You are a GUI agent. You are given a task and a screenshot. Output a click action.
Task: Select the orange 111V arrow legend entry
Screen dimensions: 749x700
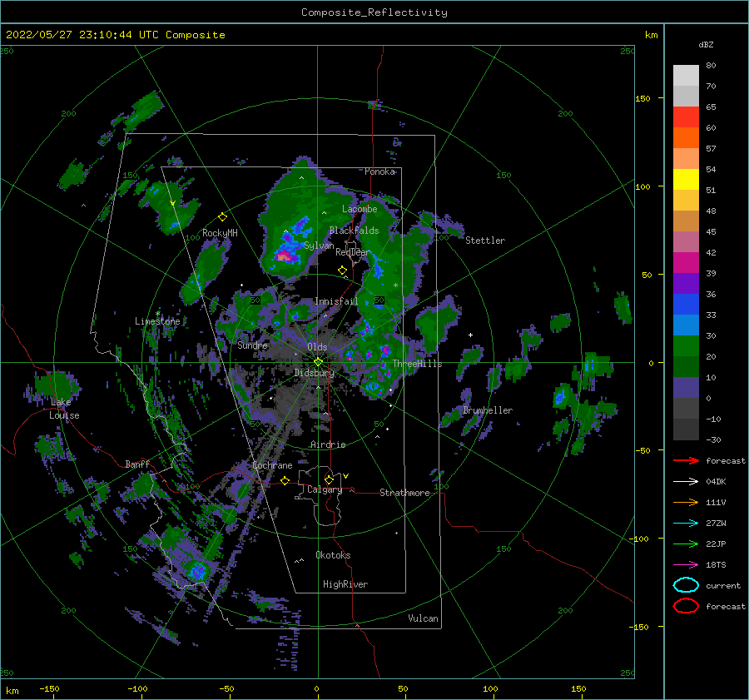[686, 502]
